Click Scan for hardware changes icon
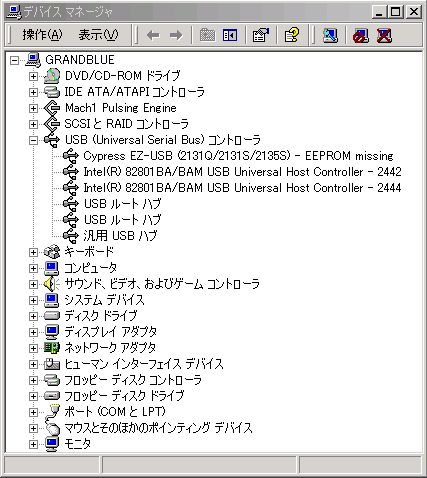427x478 pixels. [x=330, y=35]
